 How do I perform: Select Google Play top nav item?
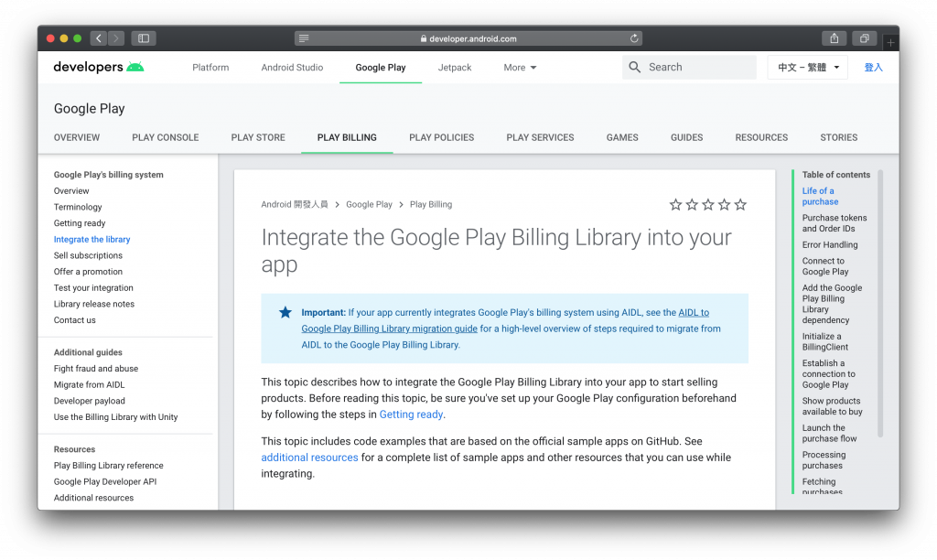381,68
